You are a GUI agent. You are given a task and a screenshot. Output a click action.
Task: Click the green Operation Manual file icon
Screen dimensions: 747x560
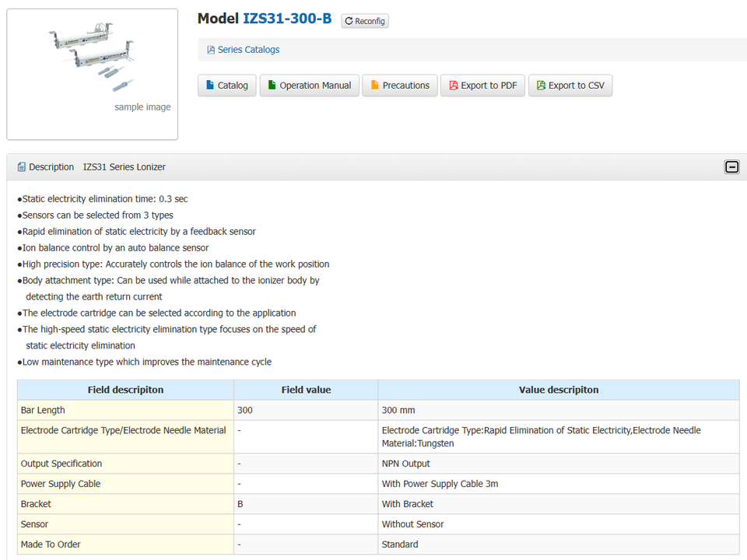pos(272,86)
